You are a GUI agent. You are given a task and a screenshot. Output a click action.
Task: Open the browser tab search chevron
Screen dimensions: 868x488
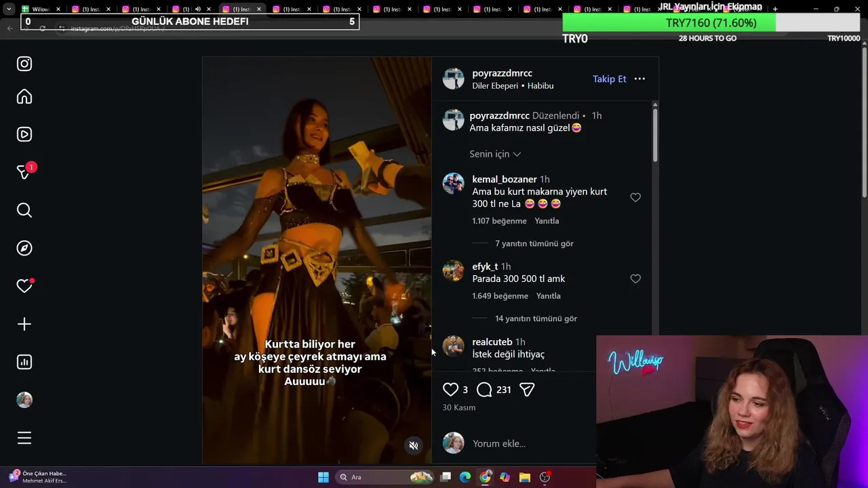pyautogui.click(x=9, y=9)
